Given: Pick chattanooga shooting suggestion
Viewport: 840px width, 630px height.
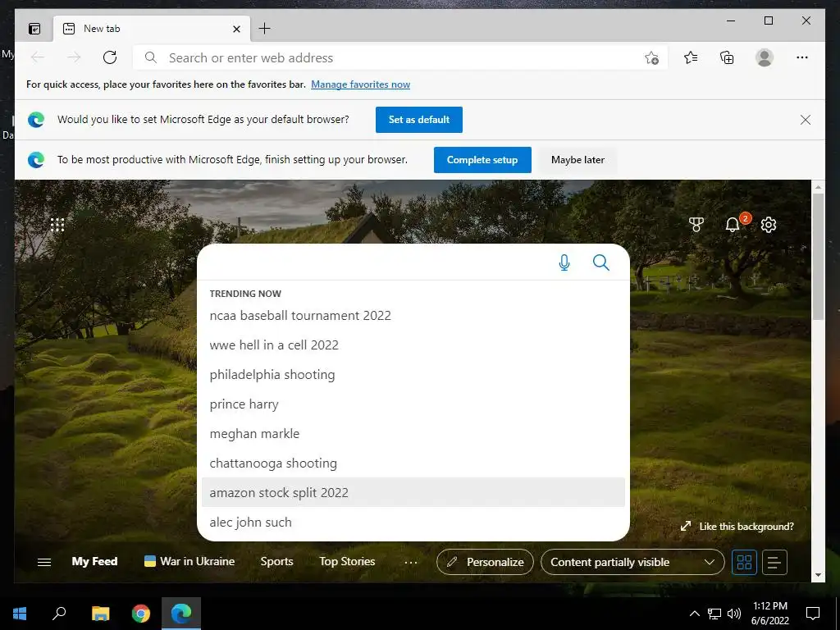Looking at the screenshot, I should (x=413, y=463).
